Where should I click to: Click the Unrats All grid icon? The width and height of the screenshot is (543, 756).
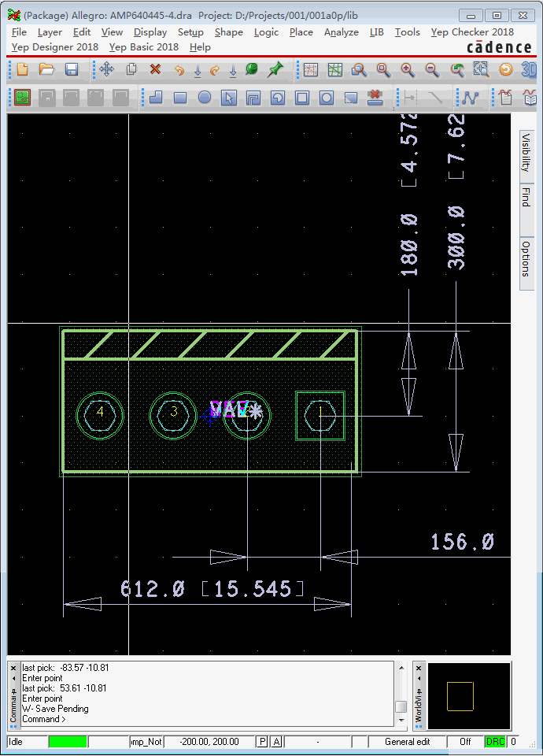point(311,70)
